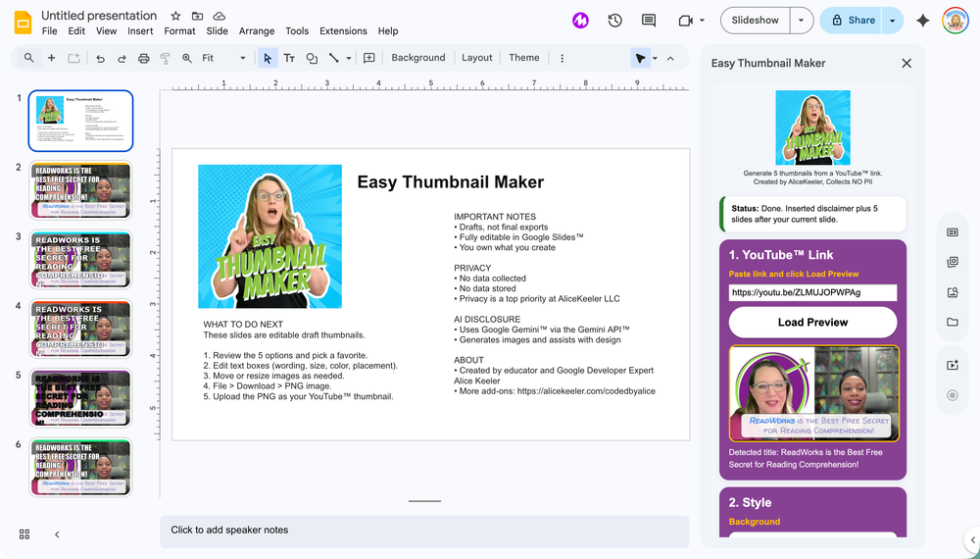The width and height of the screenshot is (980, 559).
Task: Click the Add comment toolbar icon
Action: pos(368,58)
